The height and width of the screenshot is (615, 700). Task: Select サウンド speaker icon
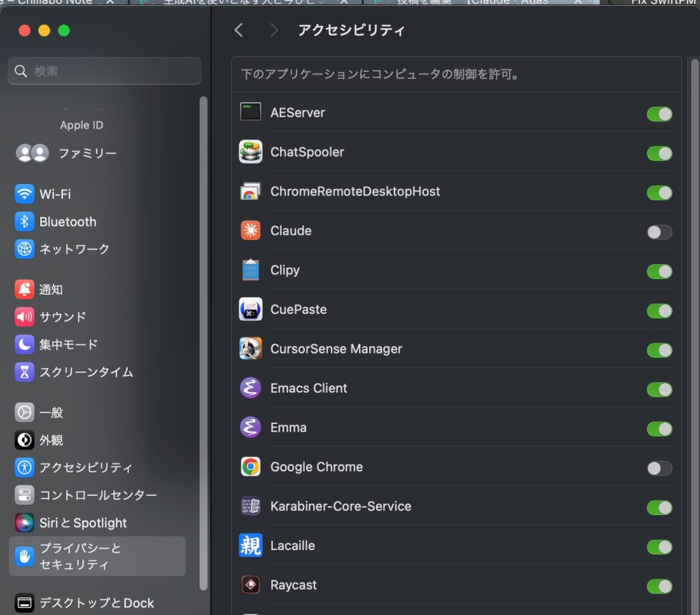point(25,317)
